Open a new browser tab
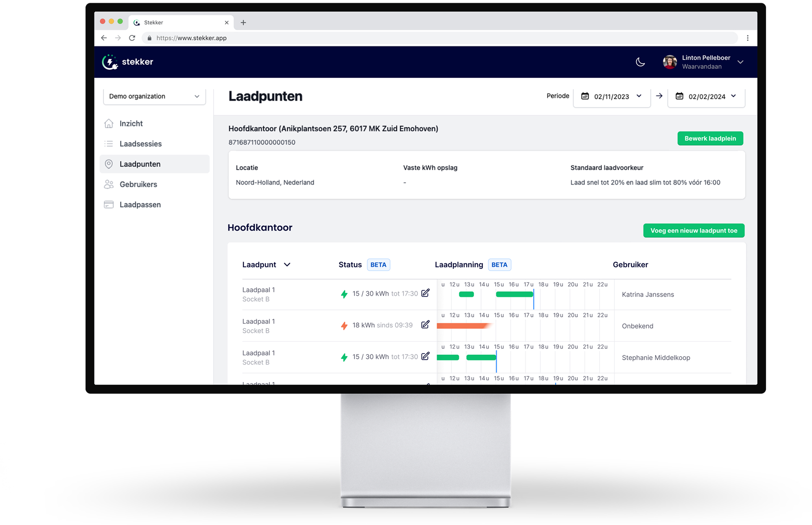This screenshot has width=812, height=525. tap(243, 22)
